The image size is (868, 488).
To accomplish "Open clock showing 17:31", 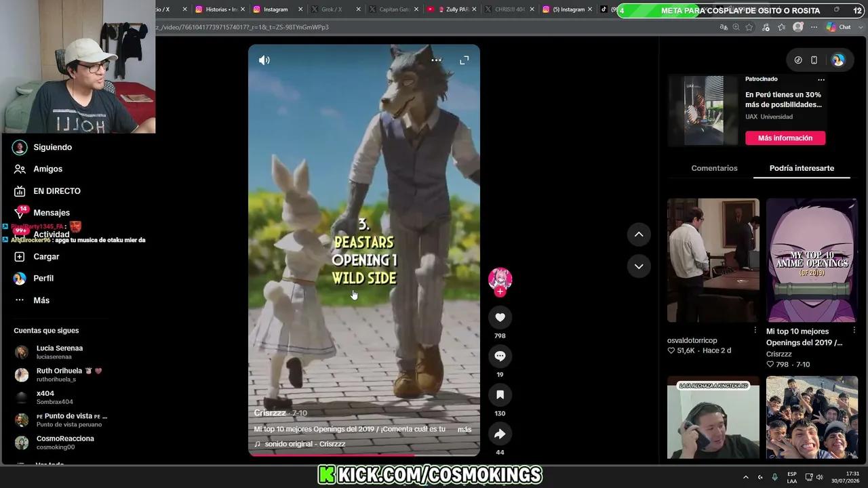I will (845, 477).
